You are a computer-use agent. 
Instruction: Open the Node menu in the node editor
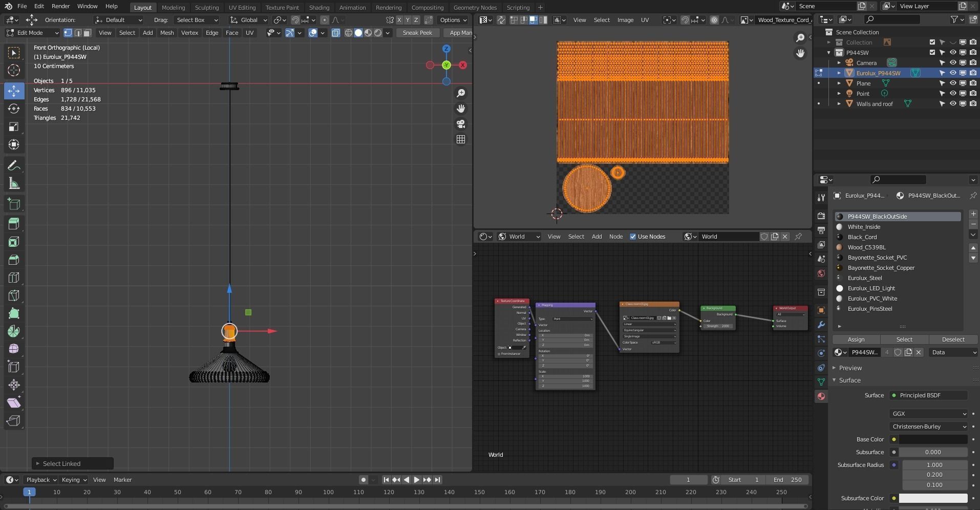pyautogui.click(x=616, y=237)
